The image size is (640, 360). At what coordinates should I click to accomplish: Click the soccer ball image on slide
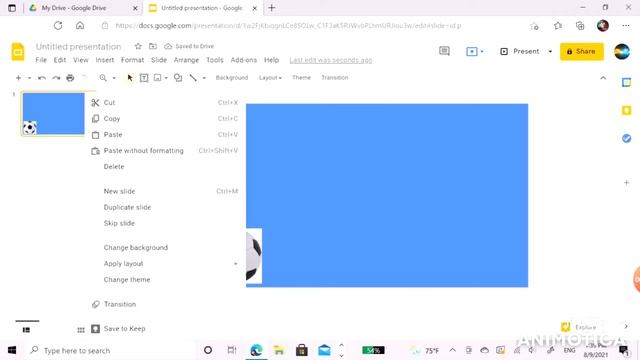(254, 256)
